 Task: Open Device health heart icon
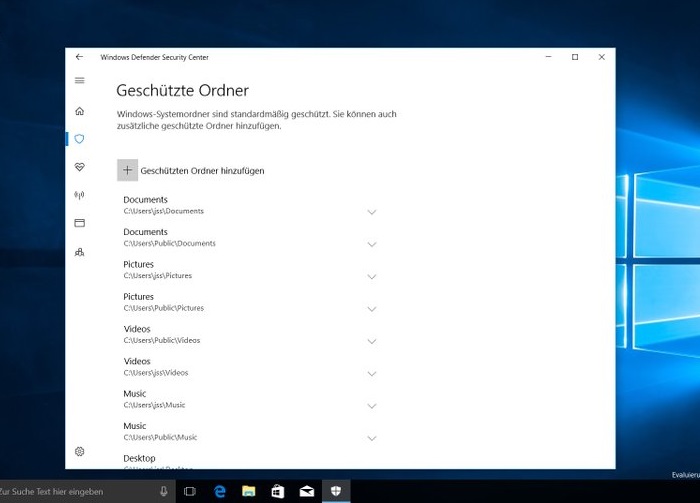[79, 167]
